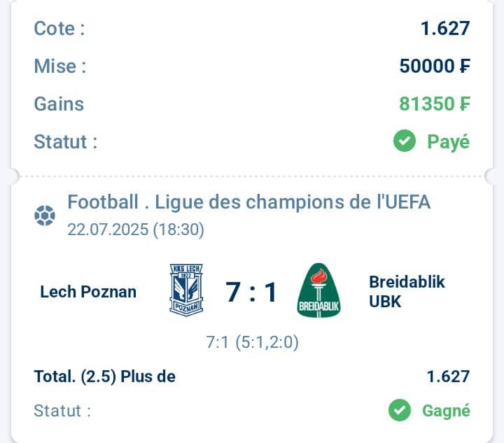The width and height of the screenshot is (504, 443).
Task: Click the 1.627 odds value next to Cote
Action: point(445,28)
